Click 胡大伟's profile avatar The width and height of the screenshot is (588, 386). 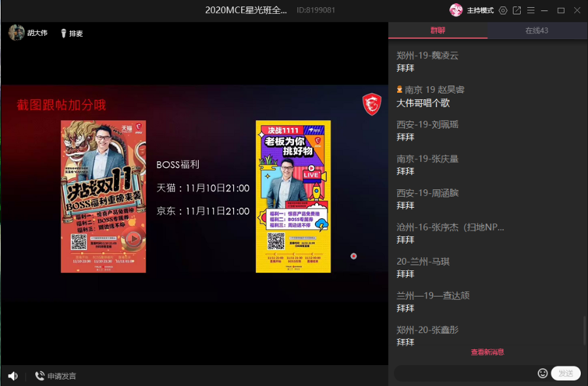coord(16,33)
